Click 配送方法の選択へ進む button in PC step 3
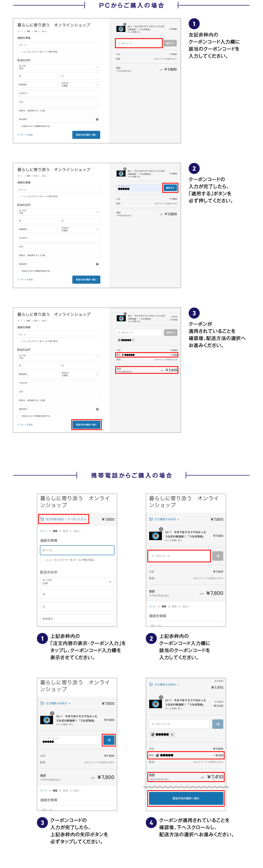This screenshot has height=868, width=263. pos(86,425)
